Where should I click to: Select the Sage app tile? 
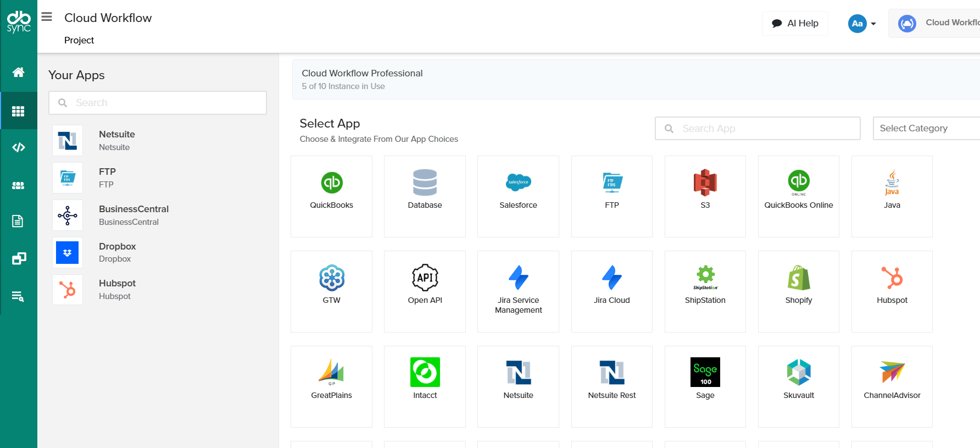pos(705,386)
